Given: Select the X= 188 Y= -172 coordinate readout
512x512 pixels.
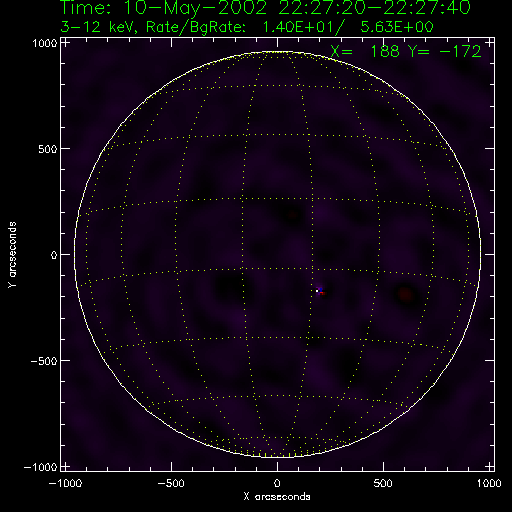Looking at the screenshot, I should click(x=406, y=52).
